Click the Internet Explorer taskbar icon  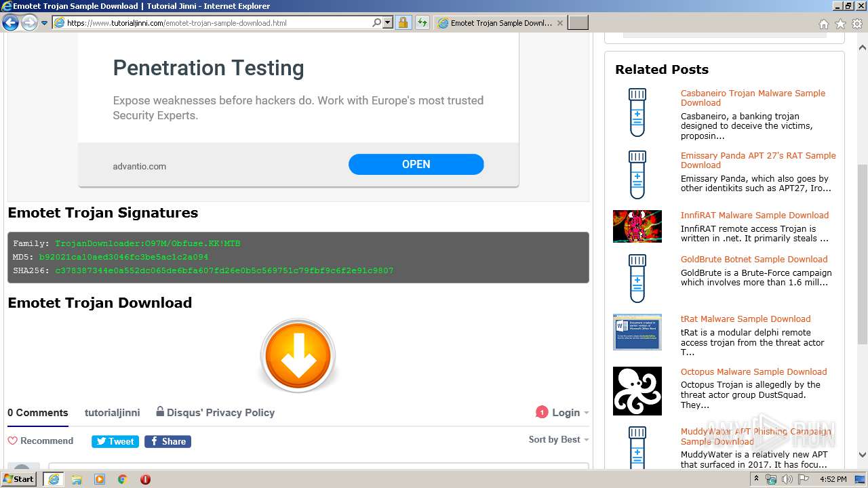[54, 479]
